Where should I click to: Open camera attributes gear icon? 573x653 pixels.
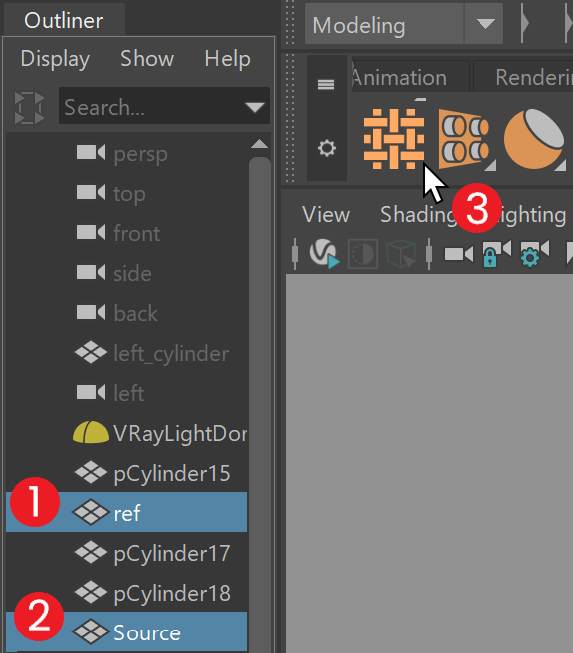(x=534, y=253)
